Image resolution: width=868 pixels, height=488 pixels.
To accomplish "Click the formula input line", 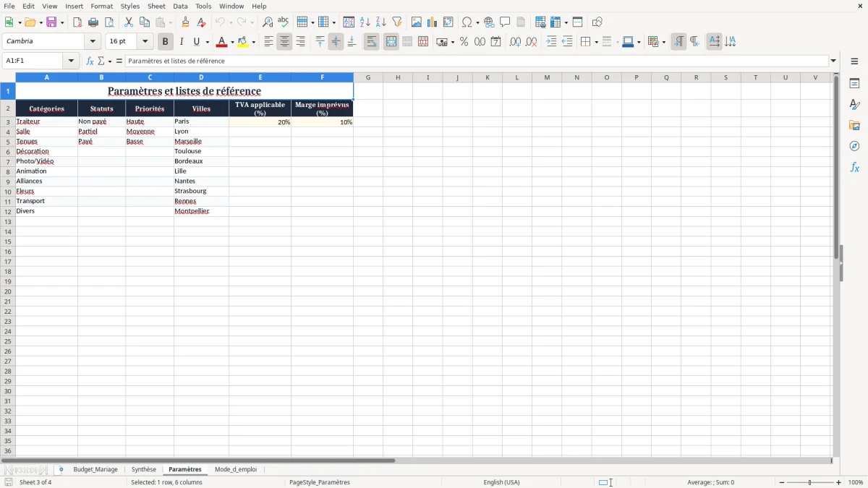I will 477,61.
